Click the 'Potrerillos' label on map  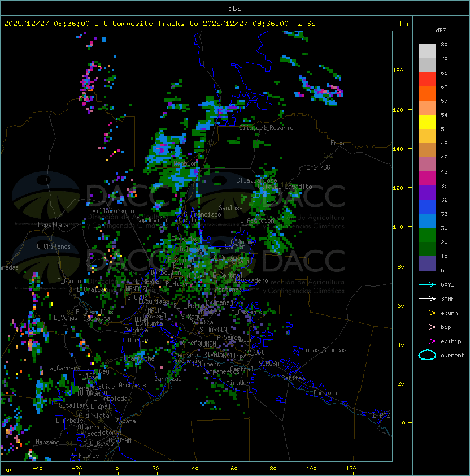pyautogui.click(x=94, y=312)
